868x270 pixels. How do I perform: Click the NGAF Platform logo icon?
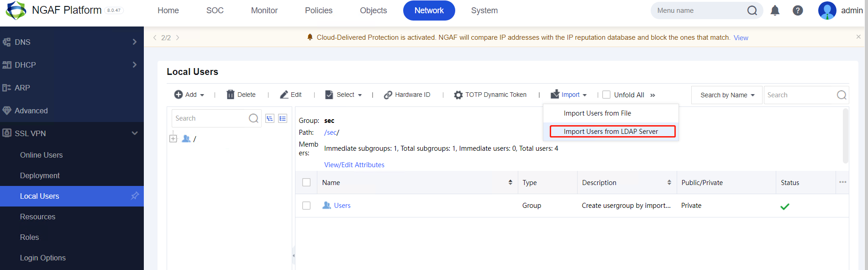[16, 10]
